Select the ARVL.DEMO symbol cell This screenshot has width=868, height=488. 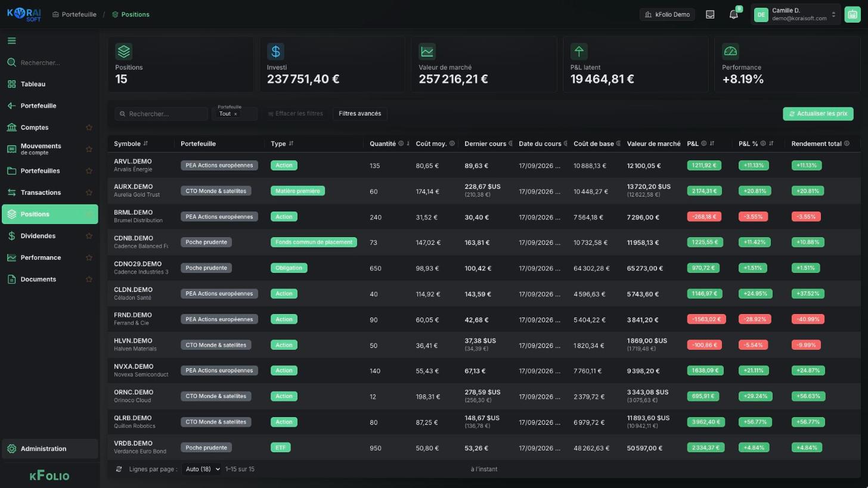point(141,165)
